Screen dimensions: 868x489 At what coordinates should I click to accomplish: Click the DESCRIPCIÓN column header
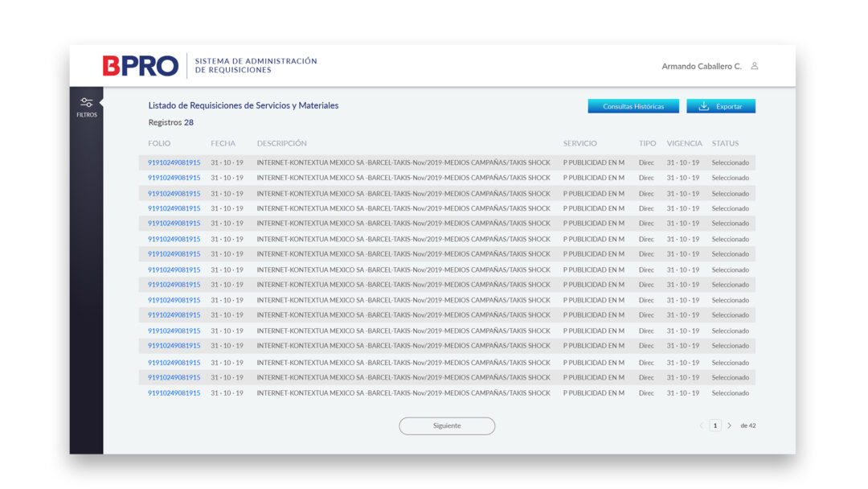pyautogui.click(x=282, y=143)
